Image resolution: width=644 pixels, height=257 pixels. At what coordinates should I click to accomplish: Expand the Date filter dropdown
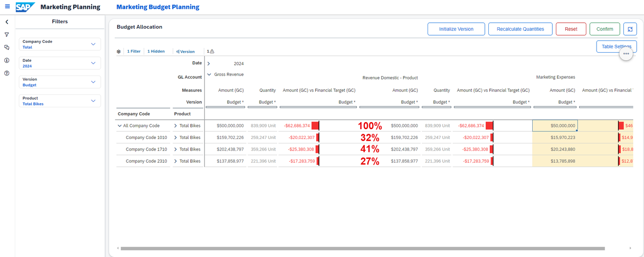tap(93, 63)
